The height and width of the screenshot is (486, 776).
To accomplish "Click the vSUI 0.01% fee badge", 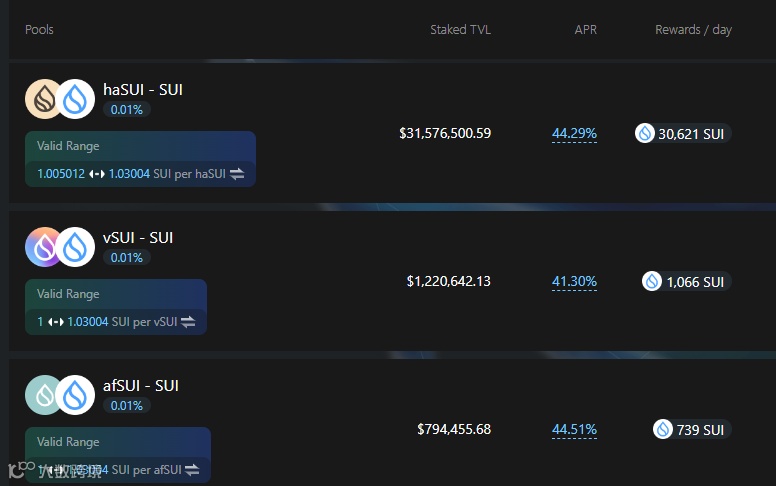I will point(127,257).
